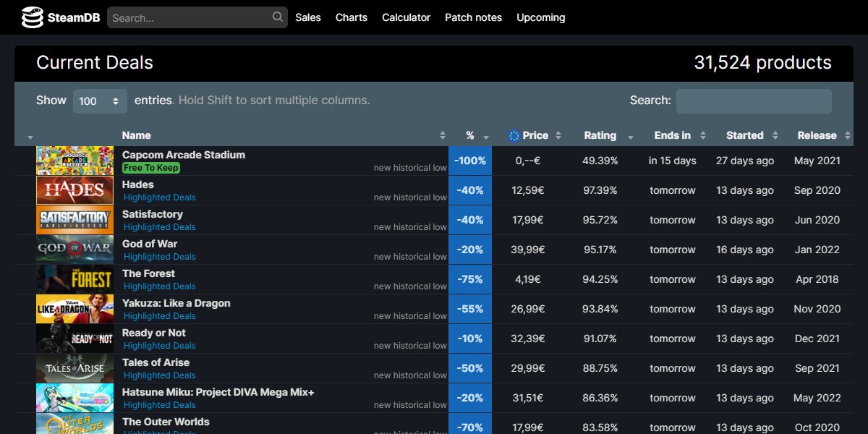
Task: Click the Ready or Not thumbnail
Action: (75, 339)
